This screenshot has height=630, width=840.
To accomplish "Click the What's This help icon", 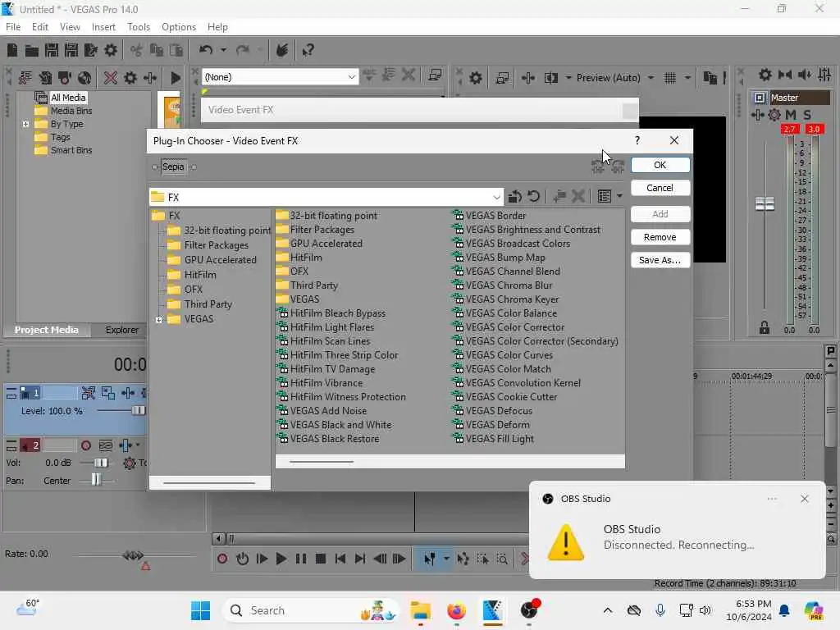I will click(x=308, y=50).
